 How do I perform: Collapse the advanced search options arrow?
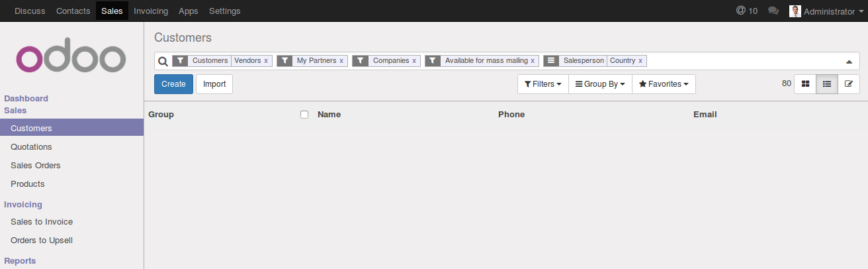849,62
